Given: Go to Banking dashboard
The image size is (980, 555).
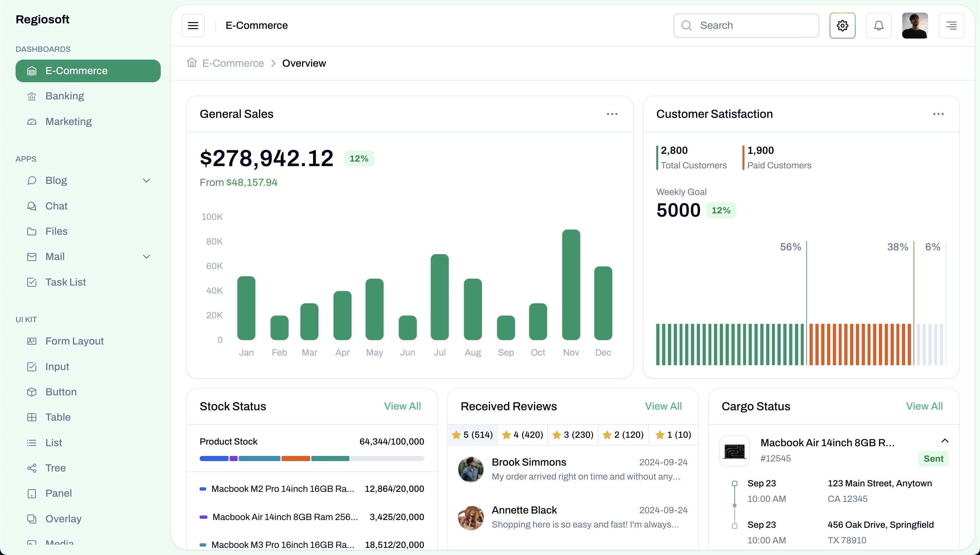Looking at the screenshot, I should pyautogui.click(x=64, y=96).
